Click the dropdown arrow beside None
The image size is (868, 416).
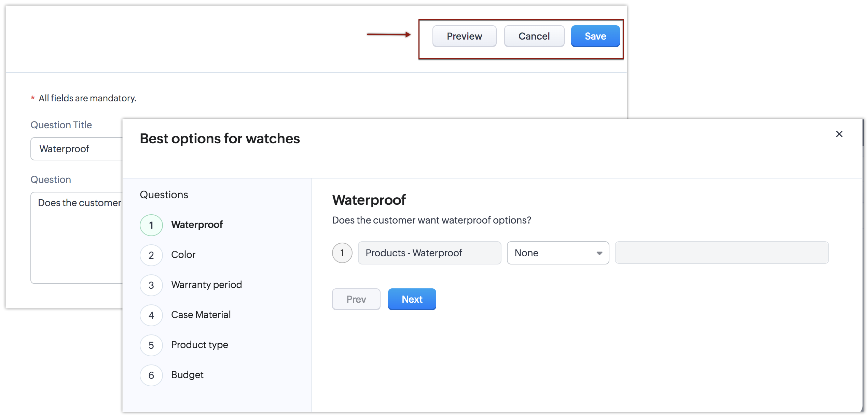pyautogui.click(x=599, y=253)
